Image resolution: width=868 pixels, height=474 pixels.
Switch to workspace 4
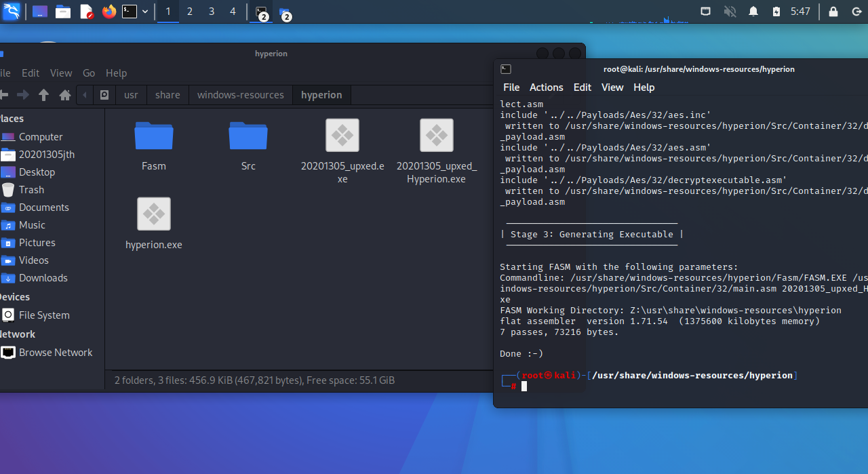click(233, 12)
